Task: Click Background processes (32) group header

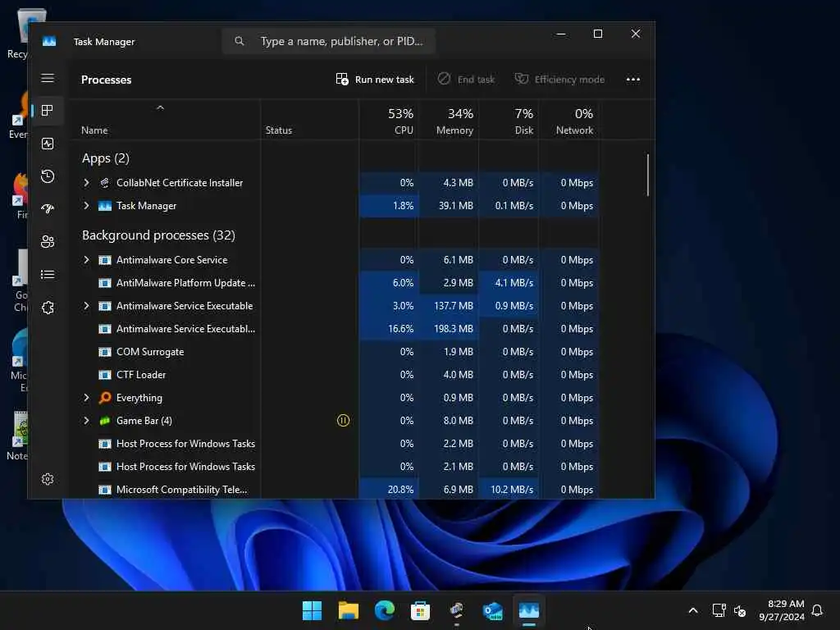Action: 158,235
